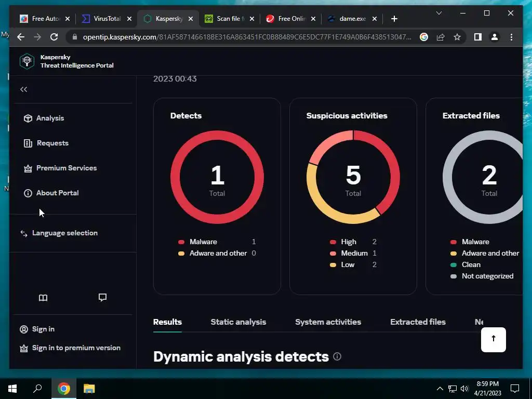Click the feedback speech bubble icon
The image size is (532, 399).
point(102,298)
